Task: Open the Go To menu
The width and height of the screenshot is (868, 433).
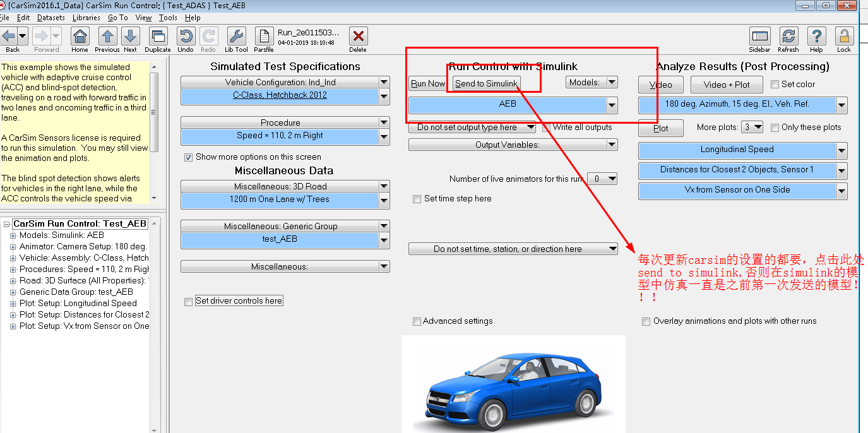Action: [117, 18]
